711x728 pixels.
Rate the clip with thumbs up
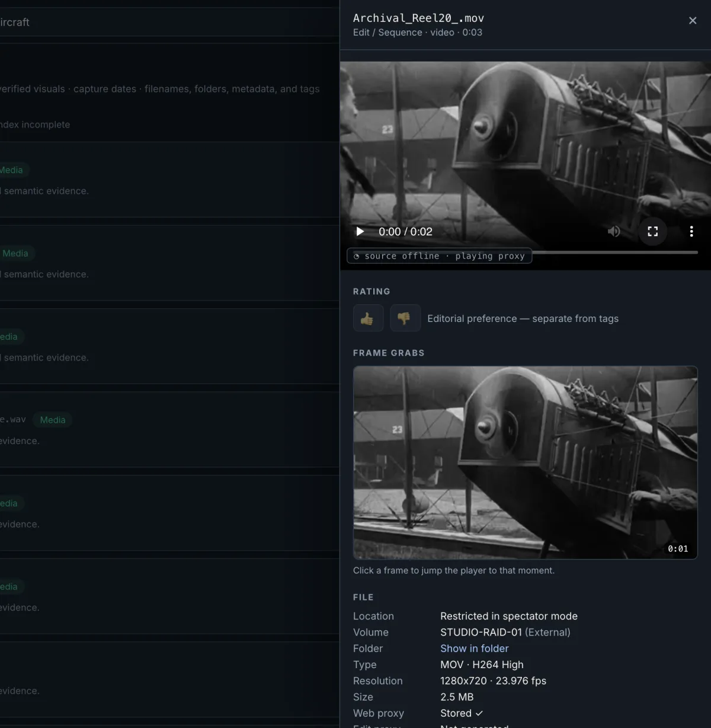coord(368,318)
